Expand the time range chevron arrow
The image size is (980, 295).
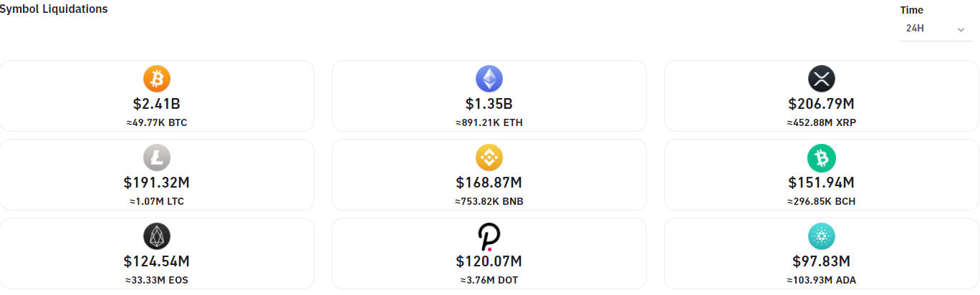pos(961,29)
